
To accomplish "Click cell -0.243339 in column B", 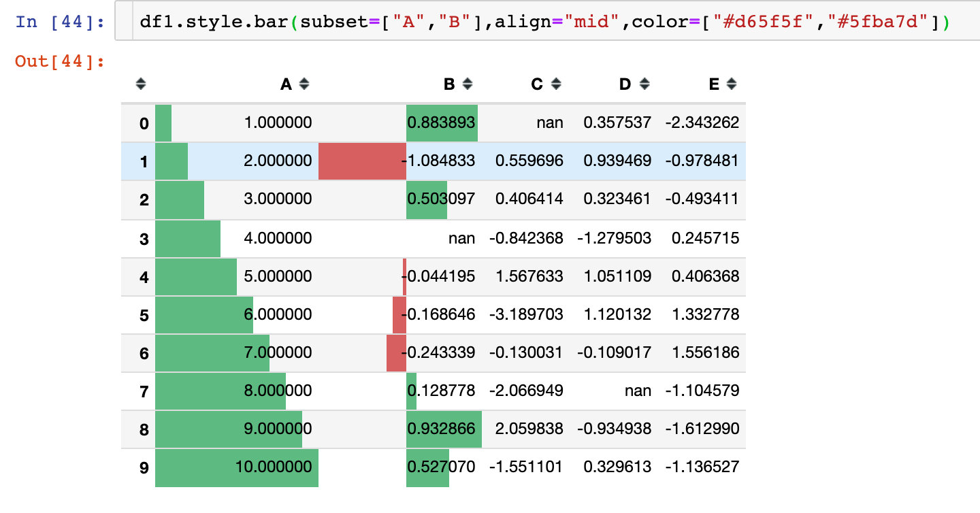I will [x=438, y=352].
